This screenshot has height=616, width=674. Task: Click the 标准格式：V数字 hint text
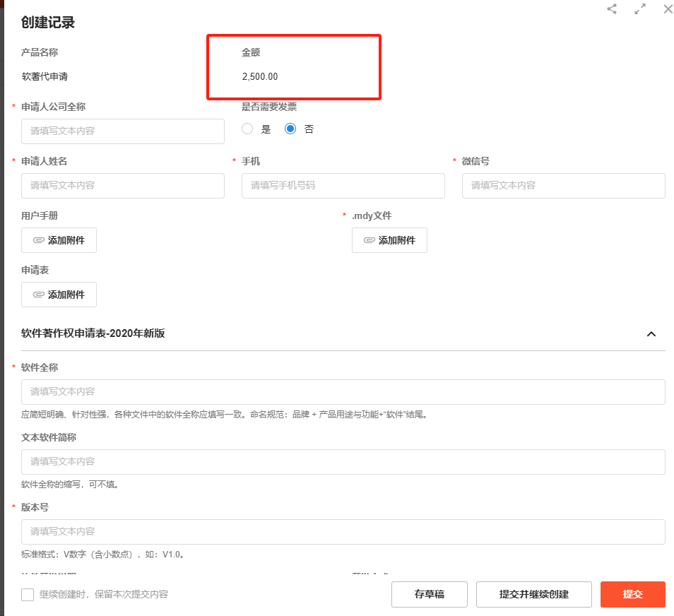[x=103, y=555]
